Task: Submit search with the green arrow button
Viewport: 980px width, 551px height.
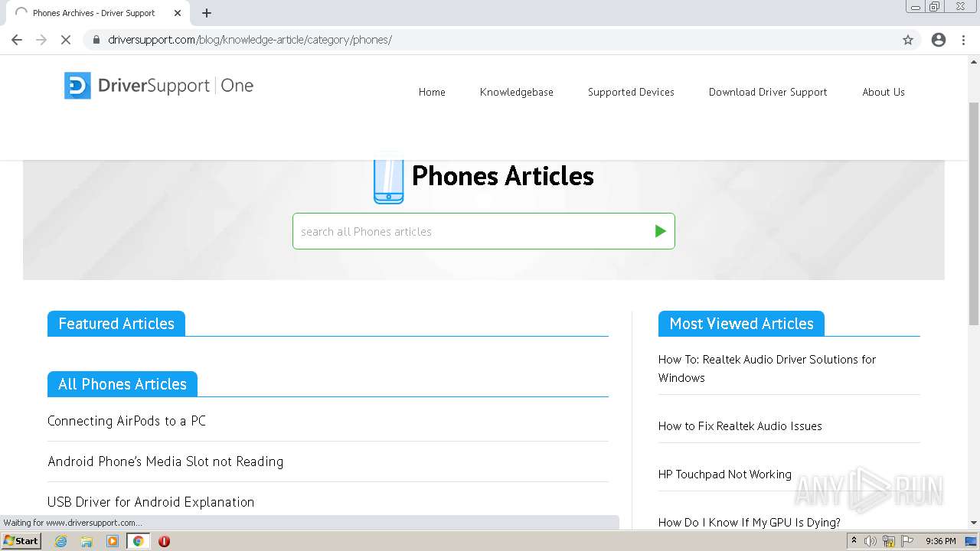Action: point(660,231)
